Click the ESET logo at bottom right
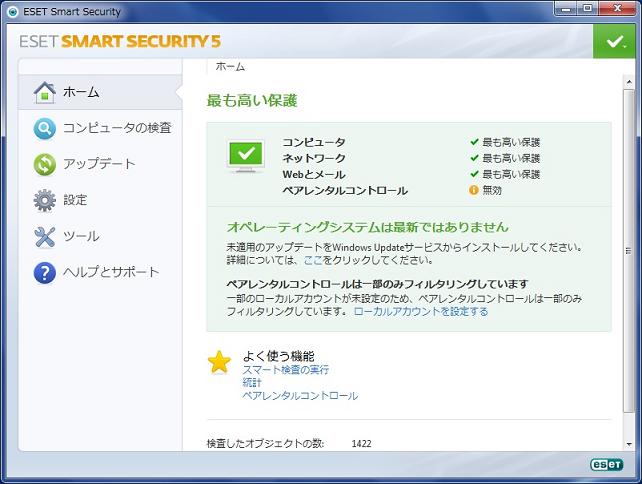The image size is (642, 484). pyautogui.click(x=607, y=464)
